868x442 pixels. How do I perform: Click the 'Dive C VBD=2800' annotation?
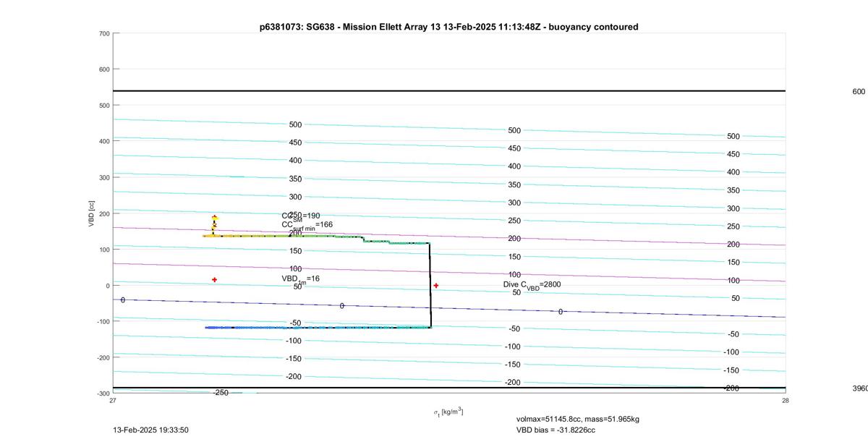point(532,285)
